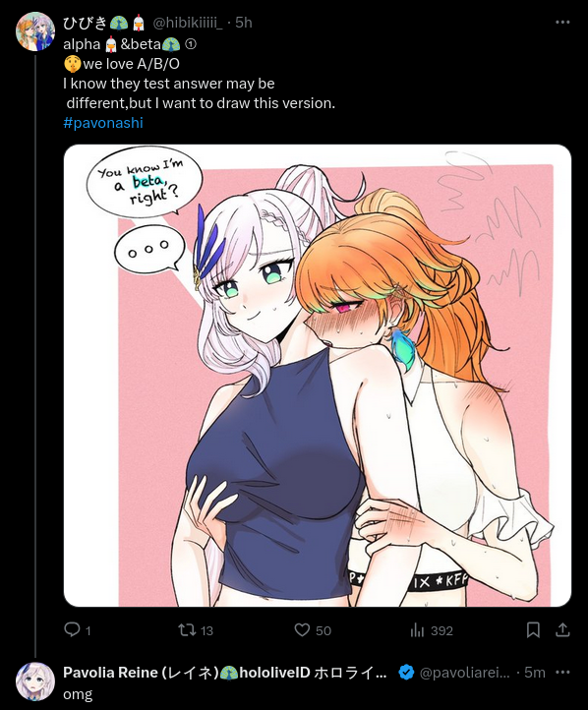
Task: Click the reply icon under the post
Action: coord(72,629)
